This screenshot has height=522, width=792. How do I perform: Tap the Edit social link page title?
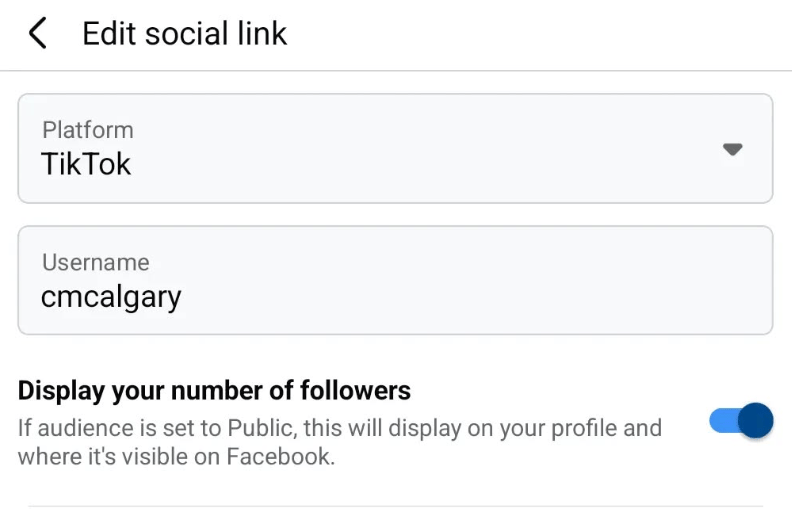[184, 34]
